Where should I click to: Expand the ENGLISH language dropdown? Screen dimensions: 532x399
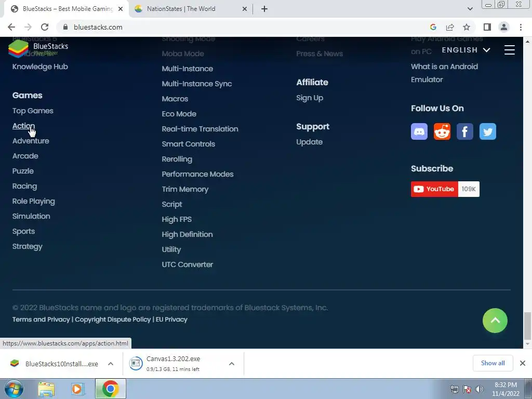[x=466, y=50]
